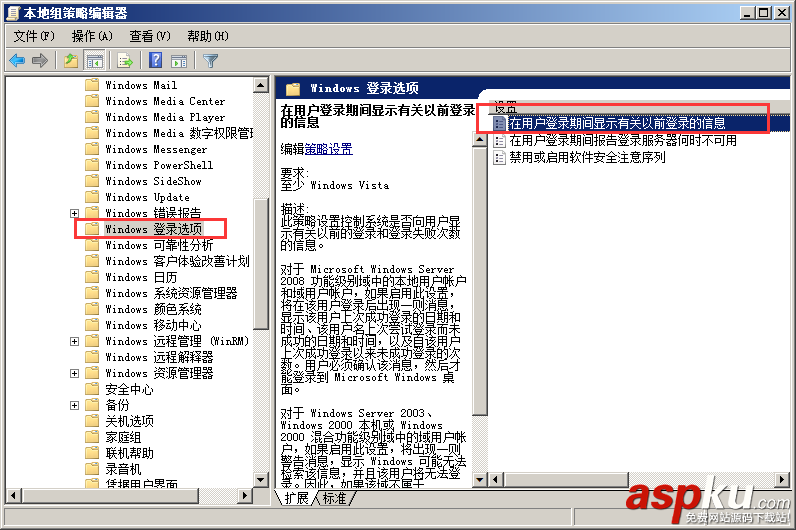Go up one level with the folder icon
The image size is (796, 530).
coord(71,61)
